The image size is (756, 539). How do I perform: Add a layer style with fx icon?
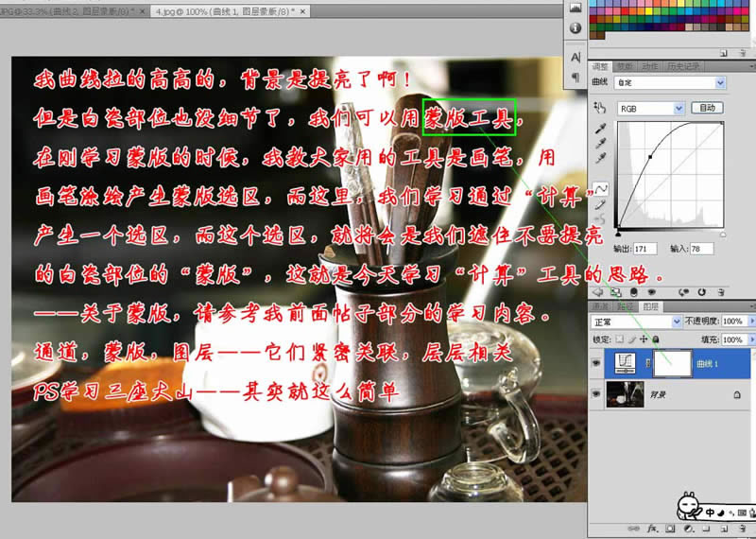[x=652, y=529]
